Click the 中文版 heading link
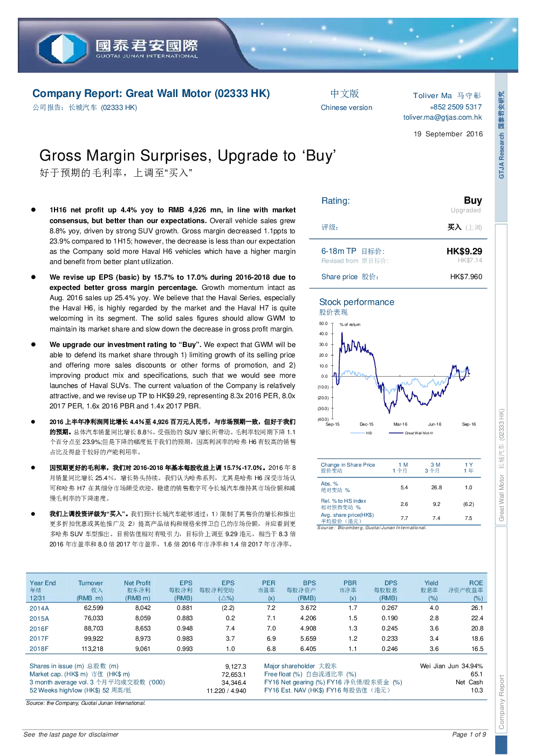 pos(345,94)
